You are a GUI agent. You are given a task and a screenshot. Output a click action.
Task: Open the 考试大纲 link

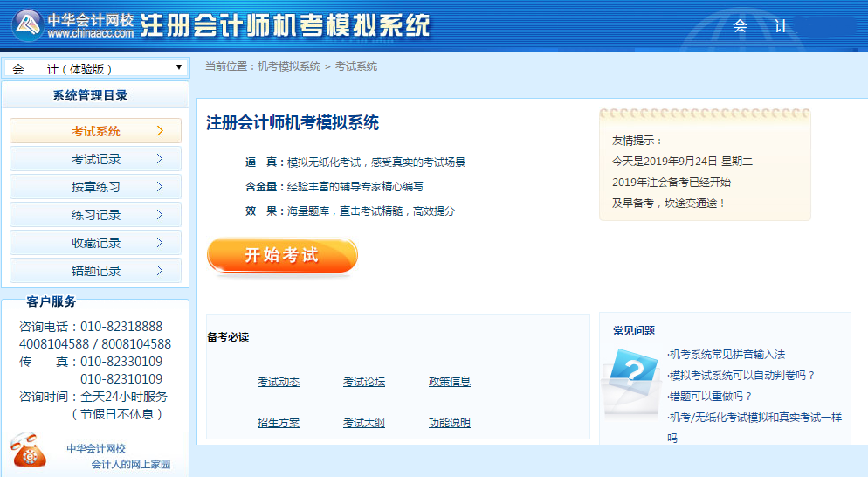(x=363, y=423)
